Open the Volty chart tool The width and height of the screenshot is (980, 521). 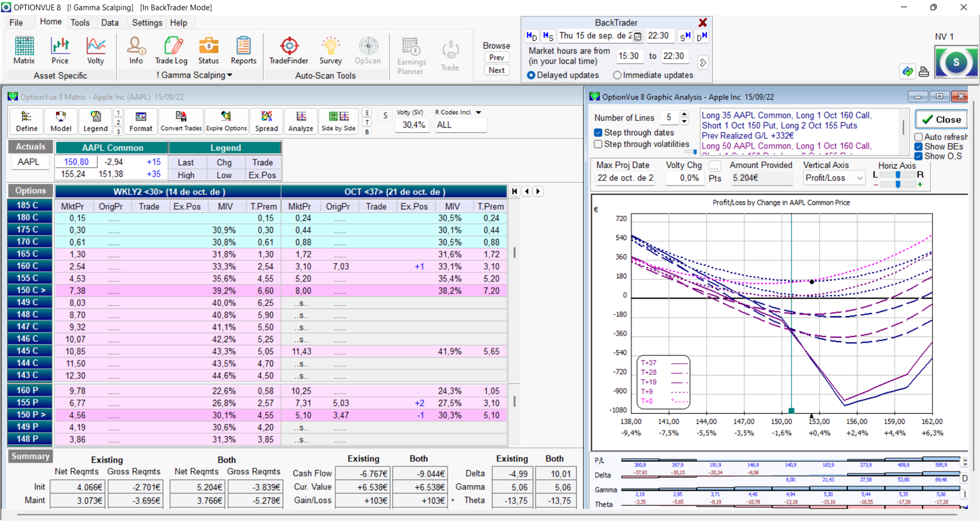click(96, 50)
